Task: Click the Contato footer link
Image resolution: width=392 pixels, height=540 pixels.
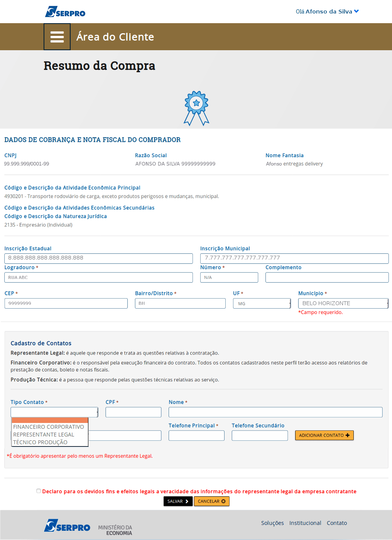Action: (x=337, y=523)
